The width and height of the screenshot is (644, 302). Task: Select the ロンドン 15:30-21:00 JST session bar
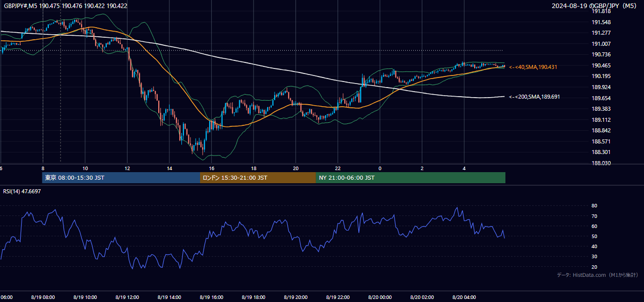pos(258,178)
